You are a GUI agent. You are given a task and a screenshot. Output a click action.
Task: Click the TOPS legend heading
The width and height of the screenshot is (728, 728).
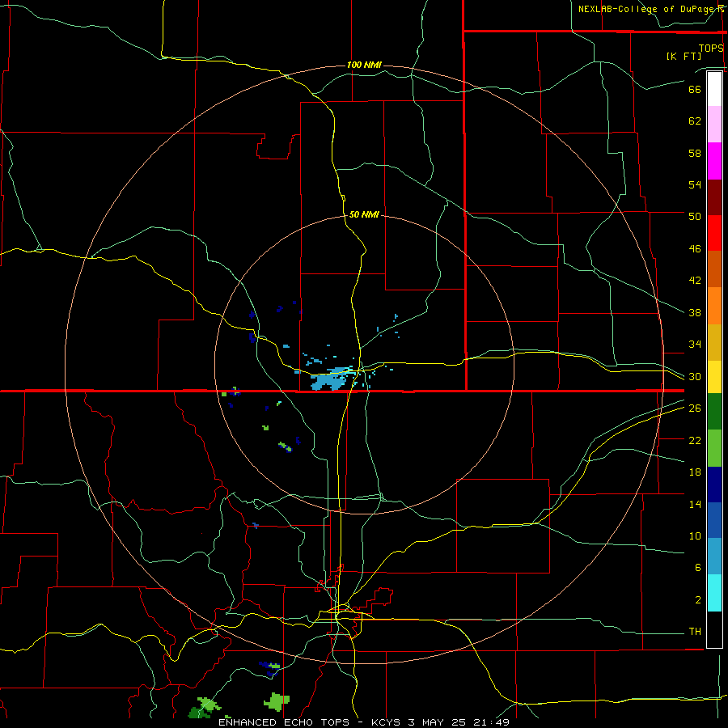(x=711, y=48)
